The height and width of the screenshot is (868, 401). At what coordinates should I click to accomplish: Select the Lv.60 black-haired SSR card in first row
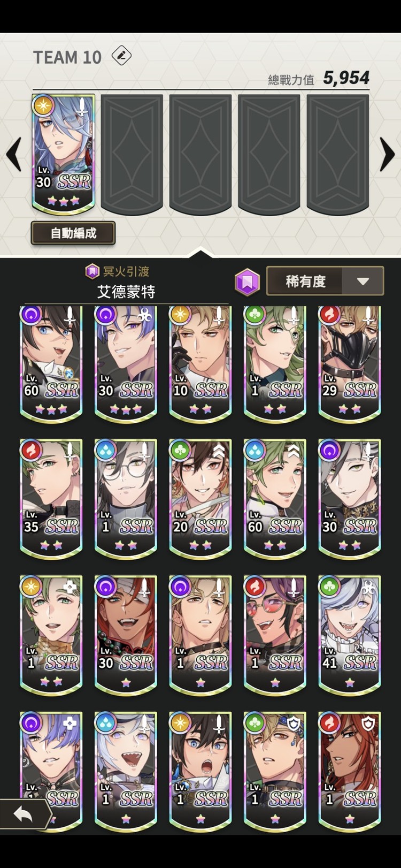[x=51, y=363]
